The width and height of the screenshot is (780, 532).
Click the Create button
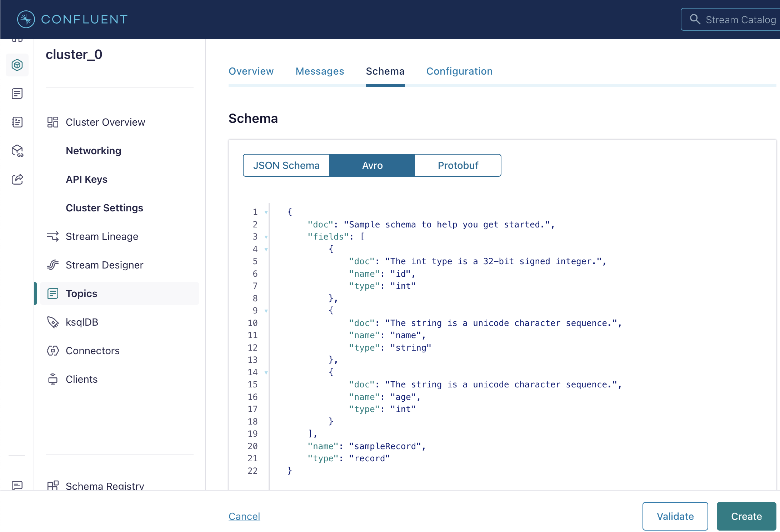click(x=746, y=516)
